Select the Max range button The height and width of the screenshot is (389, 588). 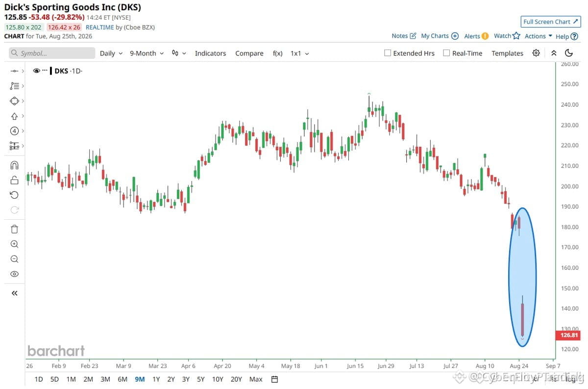[256, 379]
